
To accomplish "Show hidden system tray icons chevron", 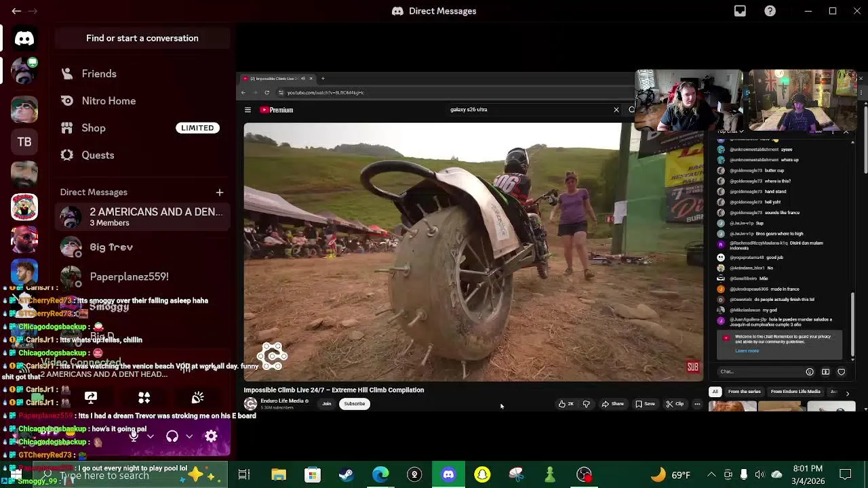I will 711,474.
